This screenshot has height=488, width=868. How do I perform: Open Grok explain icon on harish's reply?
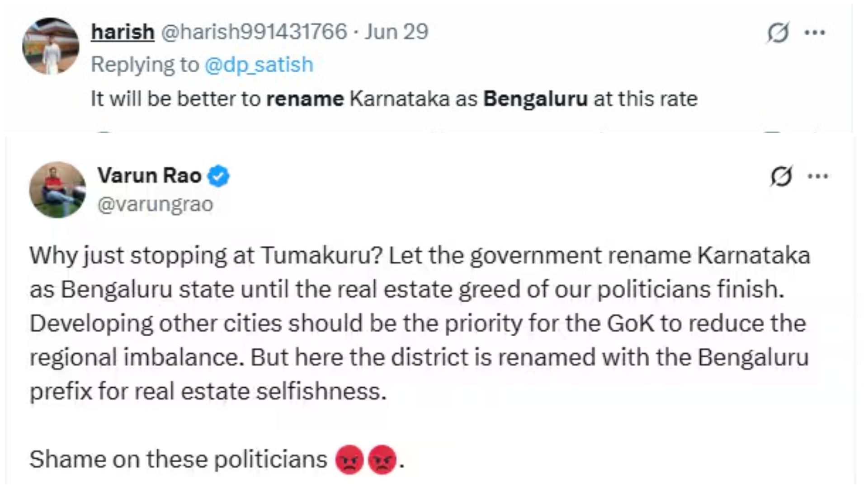point(778,33)
